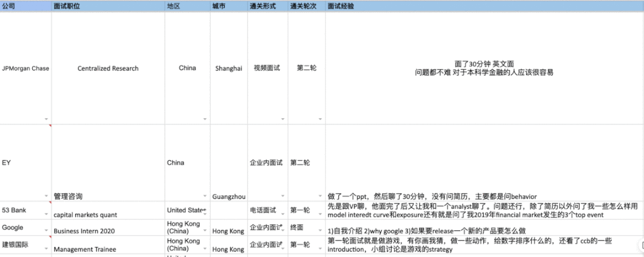This screenshot has height=257, width=644.
Task: Select the 通关轮次 column header
Action: (x=306, y=7)
